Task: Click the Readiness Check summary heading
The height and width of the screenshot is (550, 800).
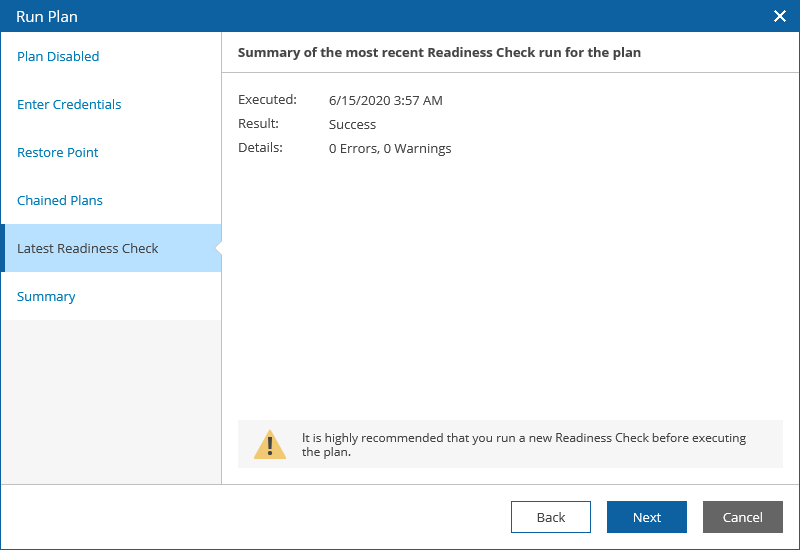Action: [439, 52]
